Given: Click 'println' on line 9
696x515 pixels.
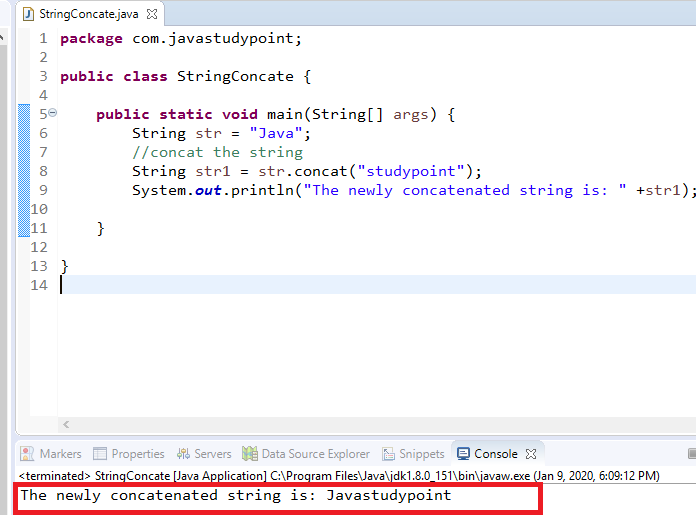Looking at the screenshot, I should [x=262, y=191].
